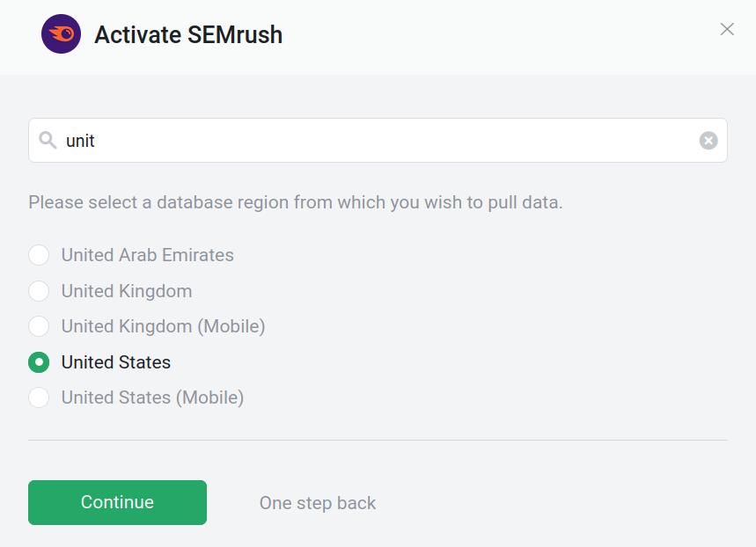756x547 pixels.
Task: Select the United Arab Emirates region
Action: (x=39, y=255)
